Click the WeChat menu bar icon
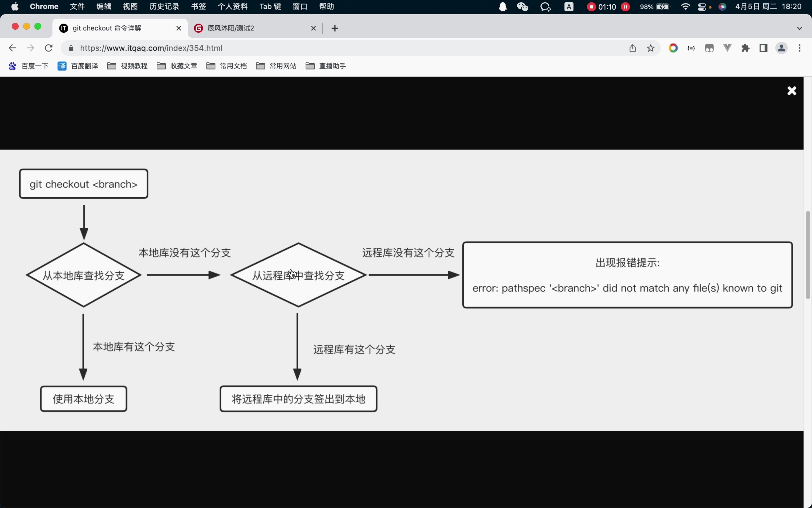Screen dimensions: 812x508 click(x=523, y=7)
